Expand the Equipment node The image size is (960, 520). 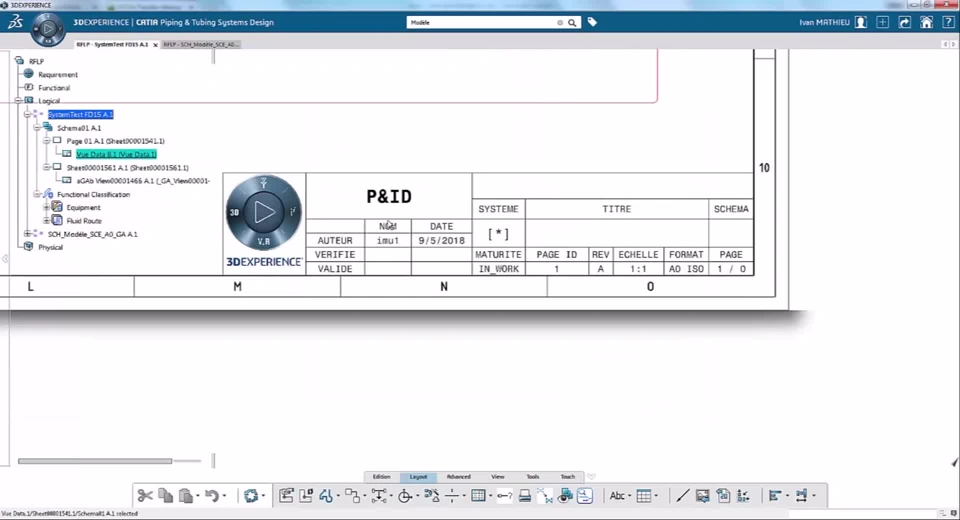47,207
